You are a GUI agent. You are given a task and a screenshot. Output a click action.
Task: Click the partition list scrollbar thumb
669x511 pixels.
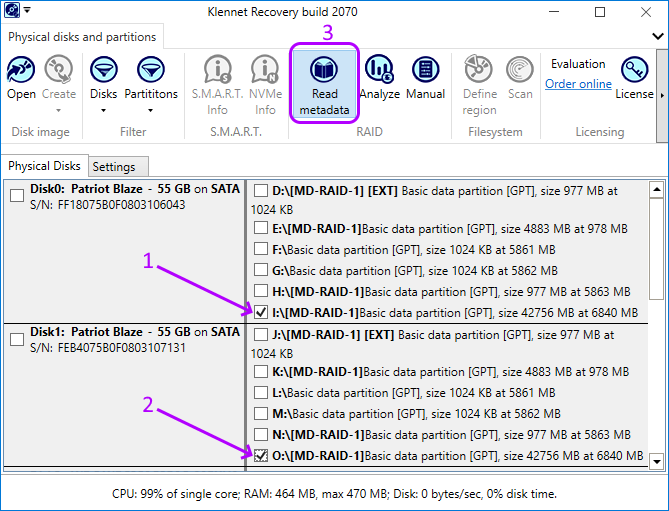point(657,249)
